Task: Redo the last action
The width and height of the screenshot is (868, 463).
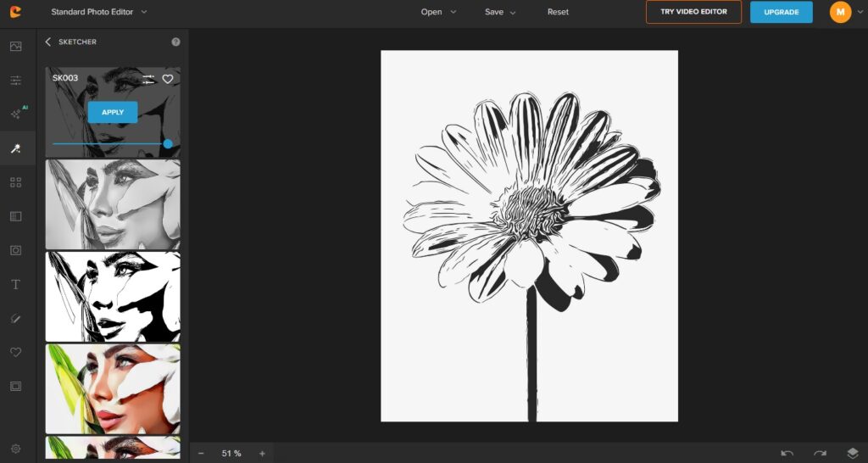Action: (820, 454)
